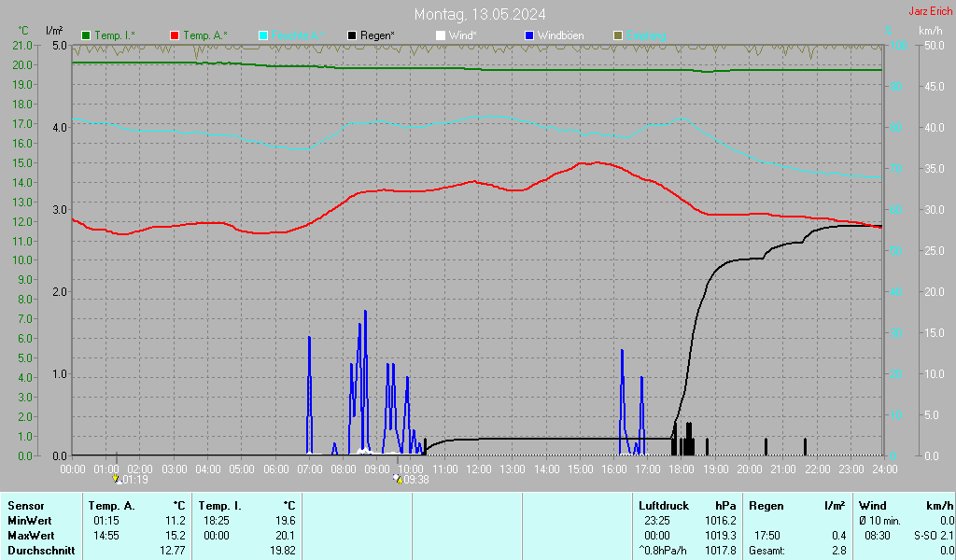Click Temp. I. header in the statistics table

[x=219, y=505]
